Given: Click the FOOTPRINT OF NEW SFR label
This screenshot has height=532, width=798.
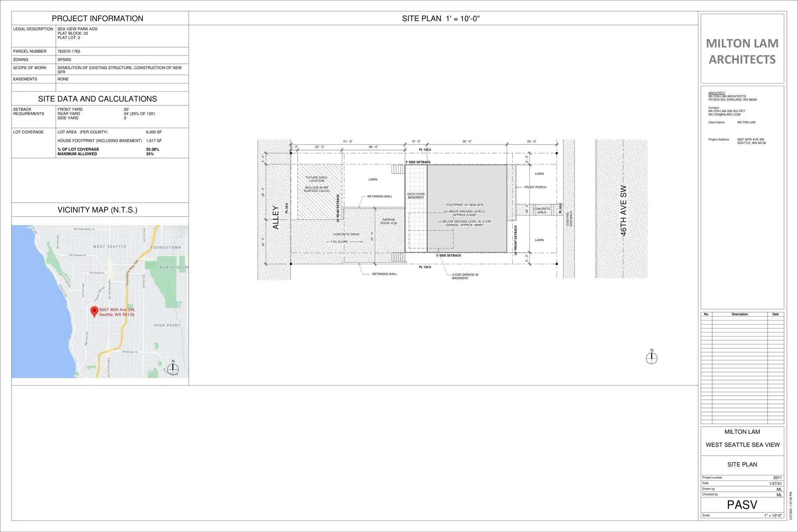Looking at the screenshot, I should click(x=464, y=205).
